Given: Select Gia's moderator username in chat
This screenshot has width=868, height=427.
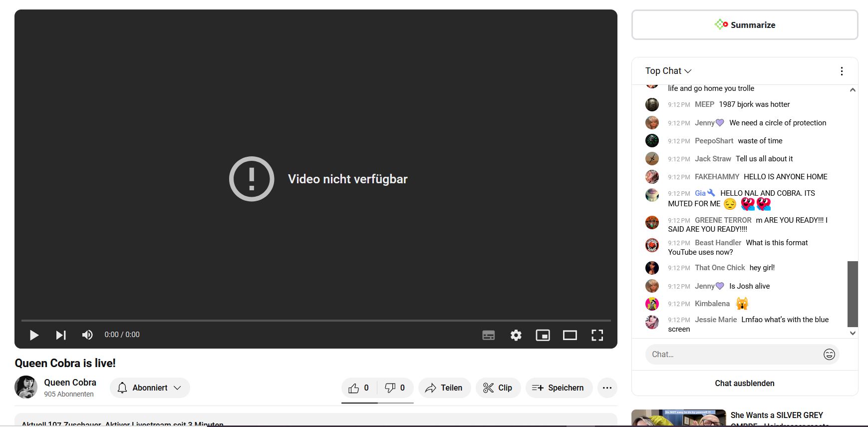Looking at the screenshot, I should 700,193.
